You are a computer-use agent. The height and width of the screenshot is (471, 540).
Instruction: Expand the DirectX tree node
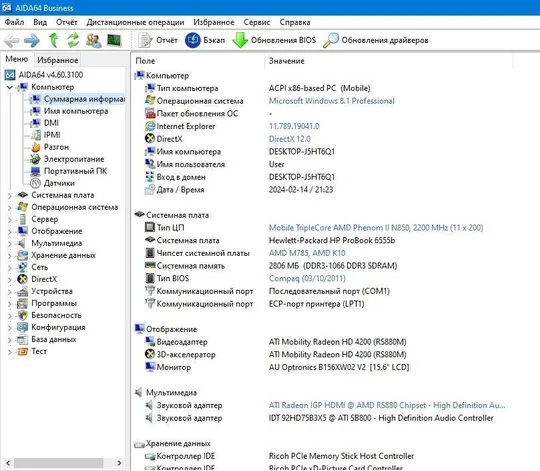pos(9,280)
